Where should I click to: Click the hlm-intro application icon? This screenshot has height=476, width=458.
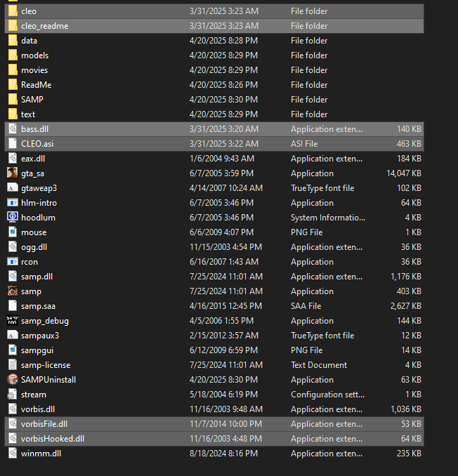click(13, 203)
